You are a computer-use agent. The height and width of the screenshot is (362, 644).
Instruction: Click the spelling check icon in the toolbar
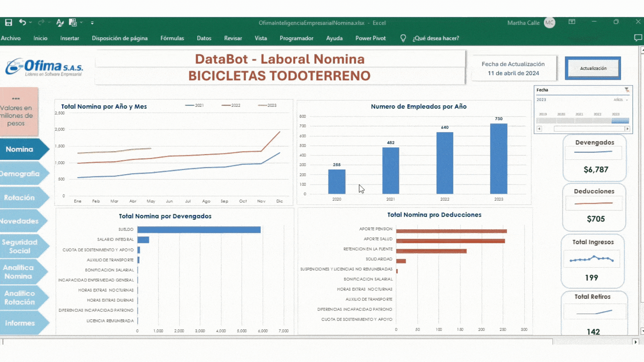60,22
